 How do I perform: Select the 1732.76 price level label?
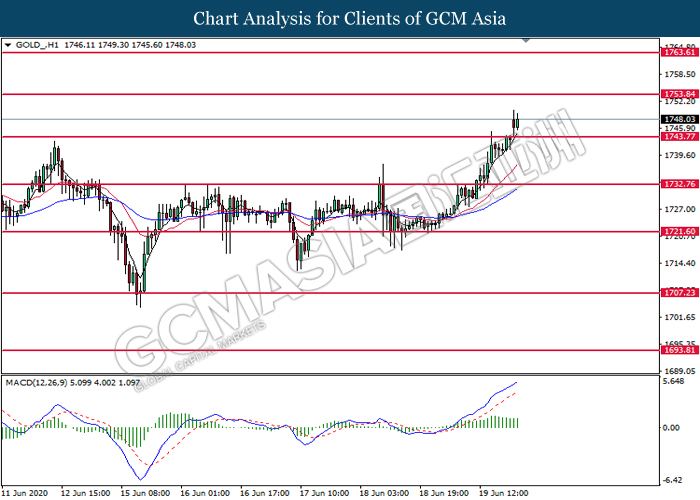(x=679, y=184)
